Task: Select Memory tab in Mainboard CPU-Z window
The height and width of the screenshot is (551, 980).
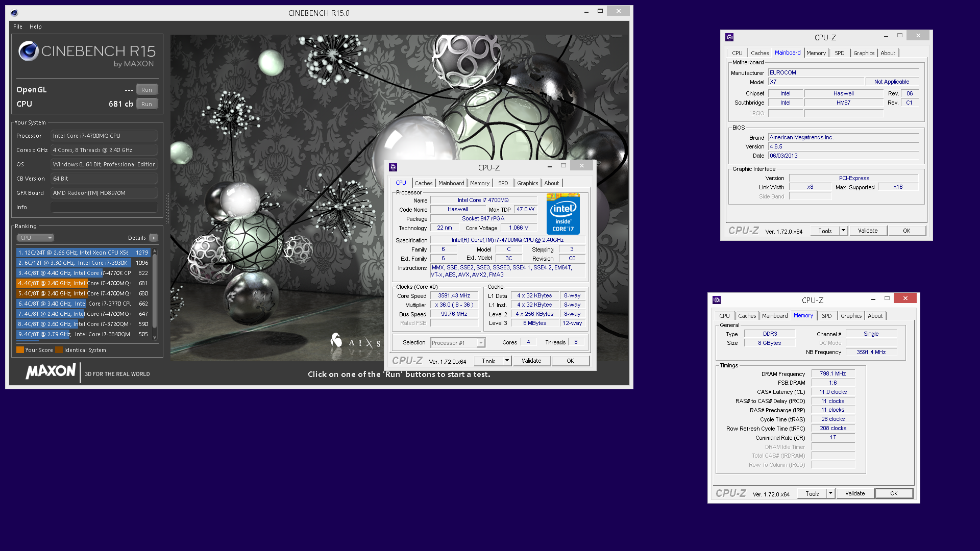Action: 816,53
